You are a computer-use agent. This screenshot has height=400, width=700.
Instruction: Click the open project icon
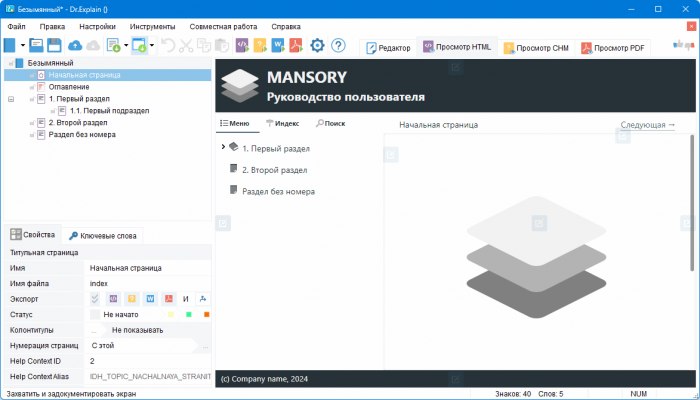click(x=36, y=45)
